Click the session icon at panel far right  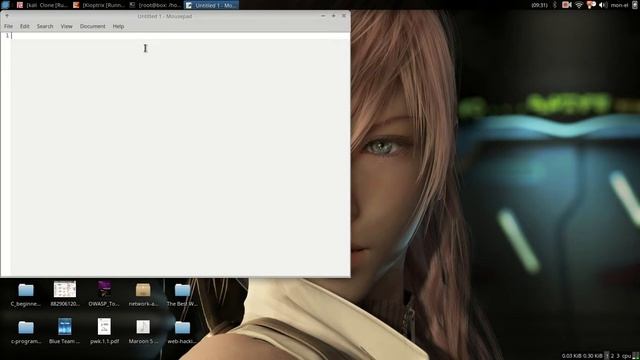click(x=635, y=5)
